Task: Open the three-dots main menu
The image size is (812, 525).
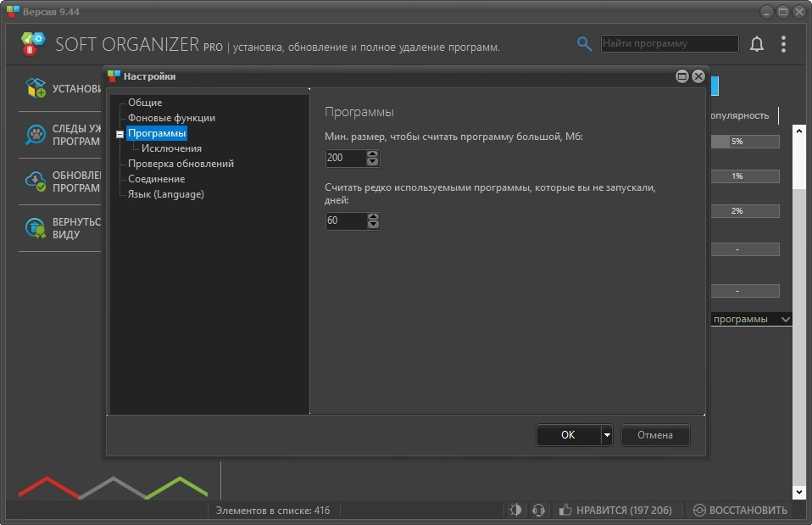Action: 783,44
